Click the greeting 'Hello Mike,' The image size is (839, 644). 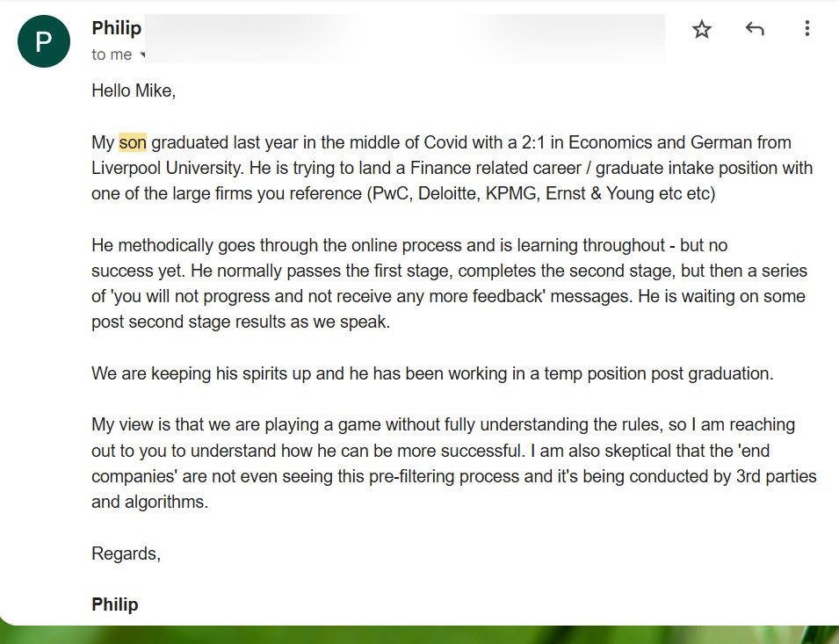click(x=134, y=90)
